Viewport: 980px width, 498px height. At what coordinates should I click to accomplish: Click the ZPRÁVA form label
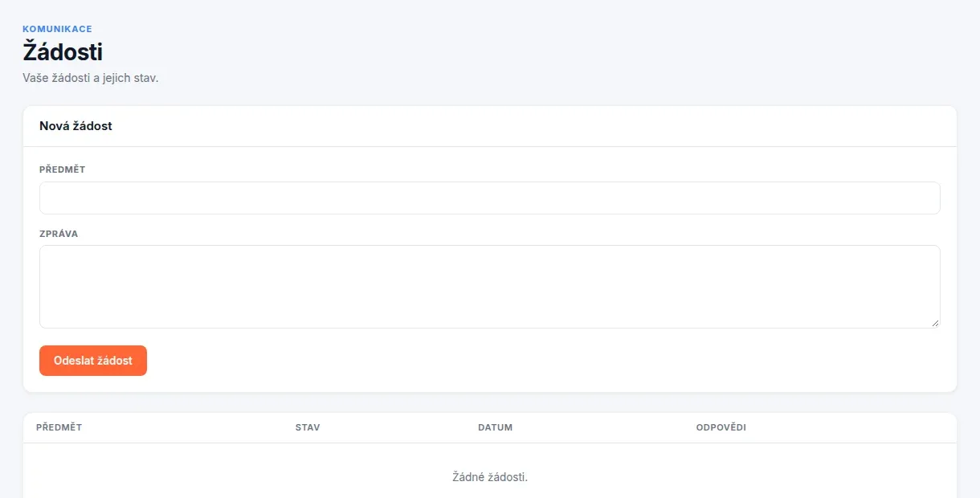click(x=59, y=234)
